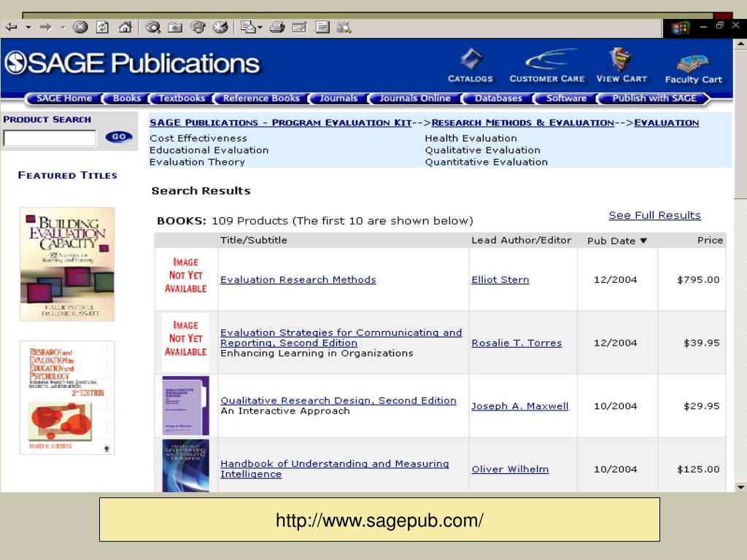Image resolution: width=747 pixels, height=560 pixels.
Task: Open the Elliot Stern author link
Action: click(x=500, y=279)
